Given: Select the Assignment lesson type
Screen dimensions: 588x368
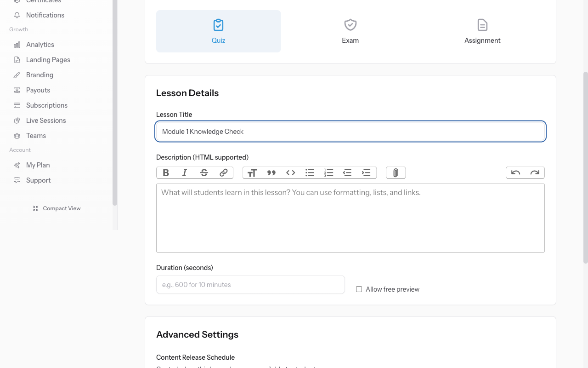Looking at the screenshot, I should coord(482,30).
